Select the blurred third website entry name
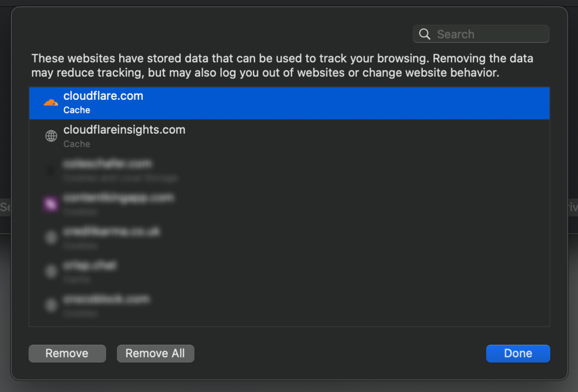578x392 pixels. 107,164
